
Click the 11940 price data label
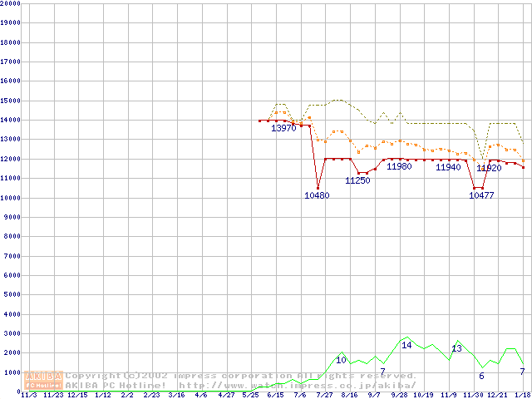[448, 167]
